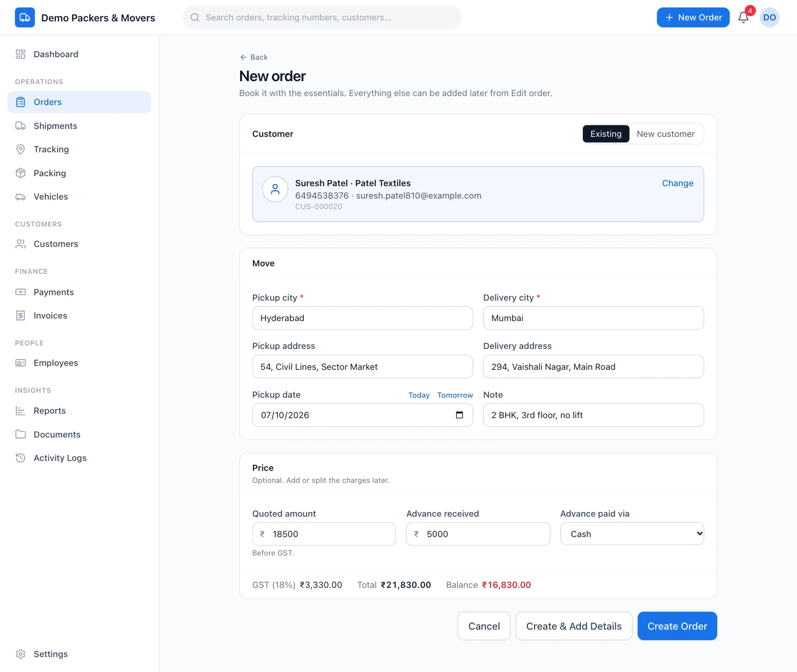
Task: Set pickup date to Tomorrow
Action: click(x=455, y=395)
